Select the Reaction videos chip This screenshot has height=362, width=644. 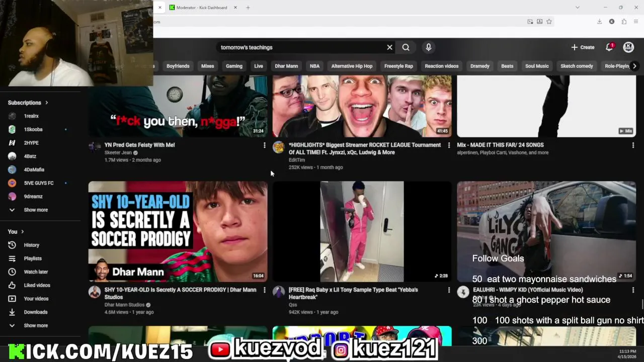442,66
